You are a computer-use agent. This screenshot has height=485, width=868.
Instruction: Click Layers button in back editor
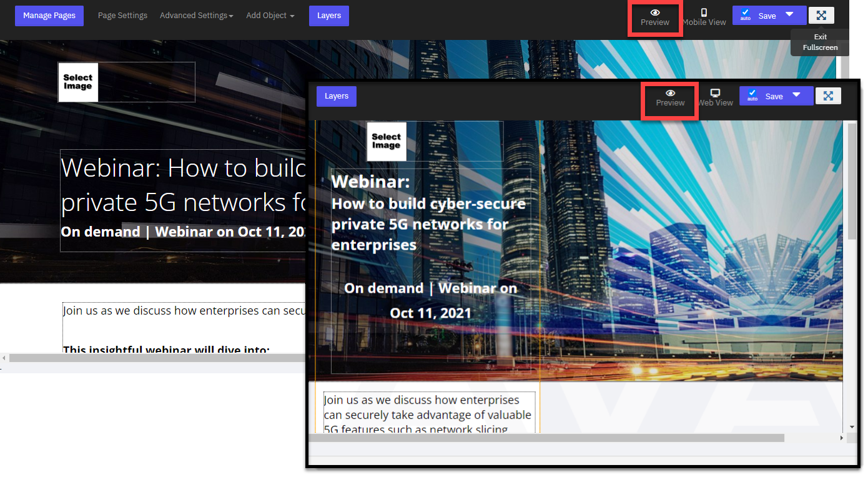pos(329,16)
